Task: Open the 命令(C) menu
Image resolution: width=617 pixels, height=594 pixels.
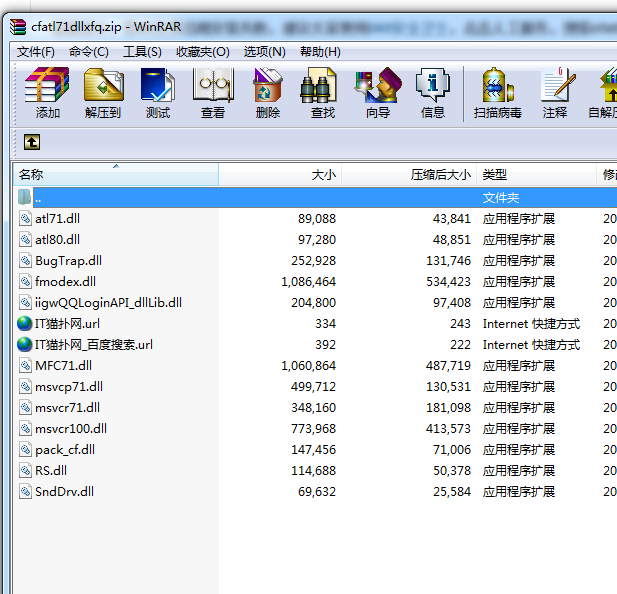Action: 89,52
